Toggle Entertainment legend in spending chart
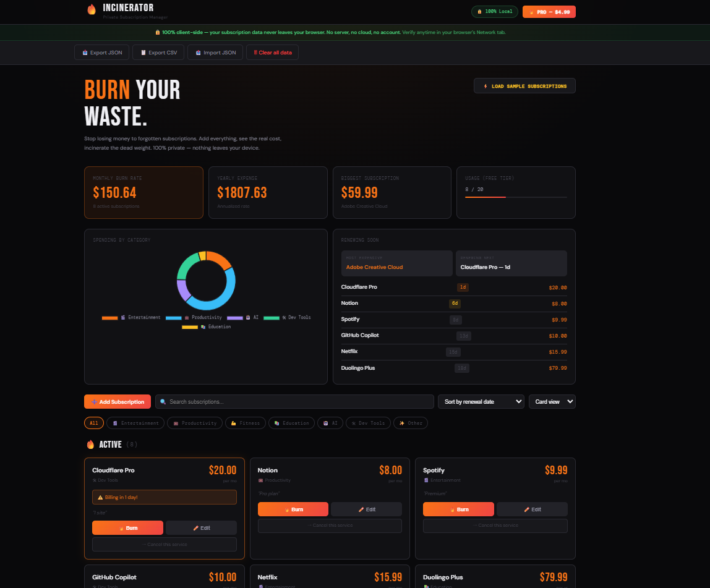 pos(131,318)
